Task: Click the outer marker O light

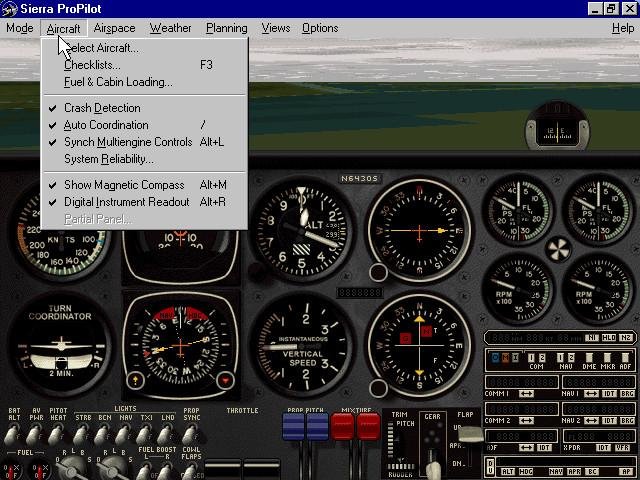Action: point(496,358)
